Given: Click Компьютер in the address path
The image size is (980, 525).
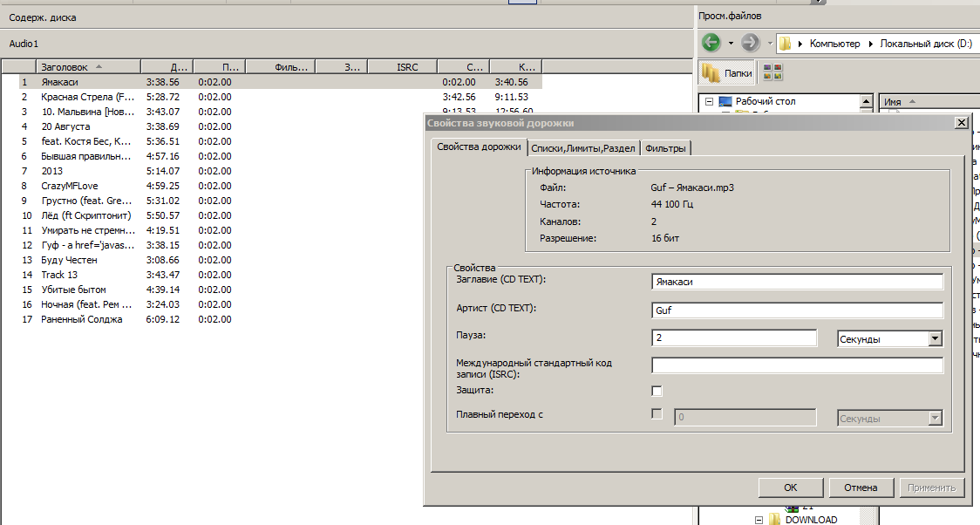Looking at the screenshot, I should pyautogui.click(x=835, y=44).
